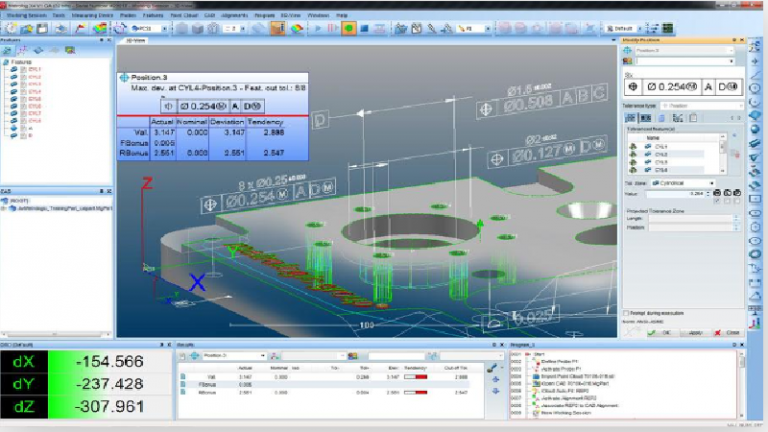Click the rainbow deviation sphere toolbar icon
The width and height of the screenshot is (768, 432).
click(x=297, y=28)
